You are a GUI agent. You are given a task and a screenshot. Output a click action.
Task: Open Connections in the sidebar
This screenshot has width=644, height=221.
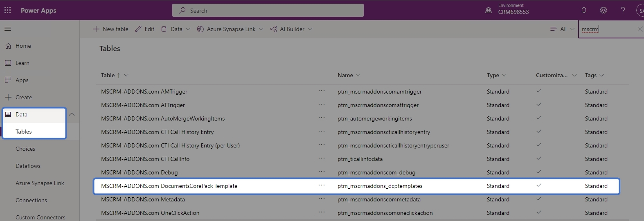pos(31,200)
